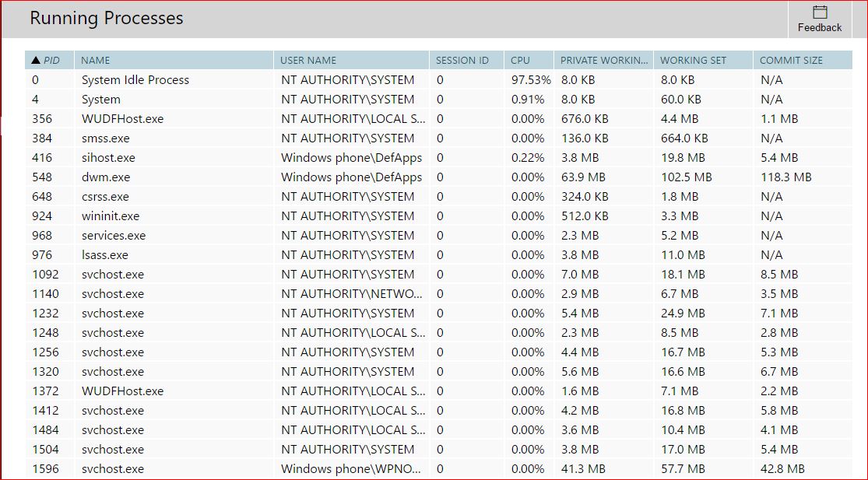Screen dimensions: 868x480
Task: Click the 676.0 KB private working set
Action: pos(585,119)
